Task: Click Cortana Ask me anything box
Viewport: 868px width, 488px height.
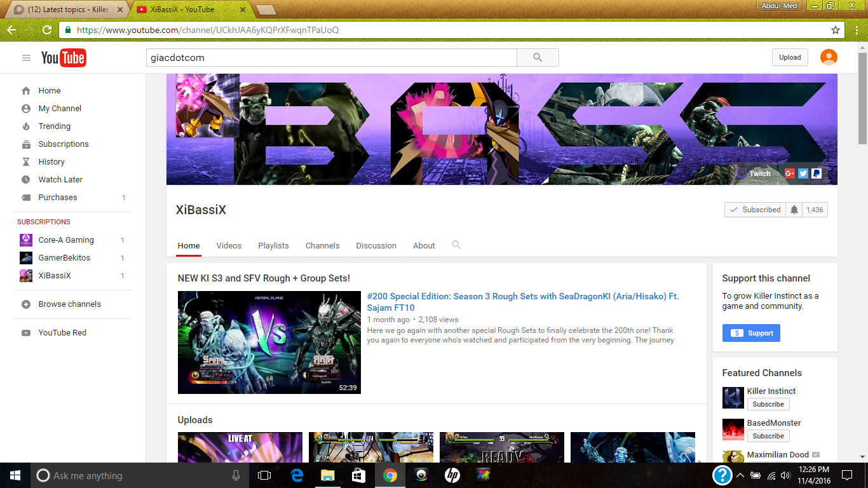Action: coord(140,475)
